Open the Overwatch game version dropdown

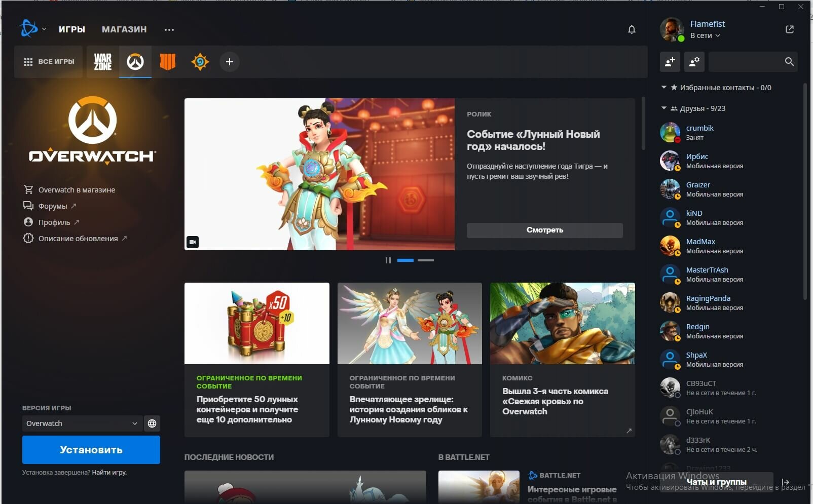click(82, 423)
